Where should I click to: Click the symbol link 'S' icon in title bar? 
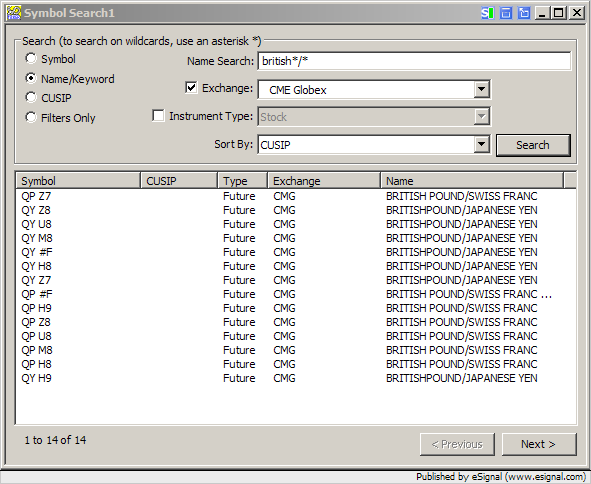pyautogui.click(x=488, y=13)
